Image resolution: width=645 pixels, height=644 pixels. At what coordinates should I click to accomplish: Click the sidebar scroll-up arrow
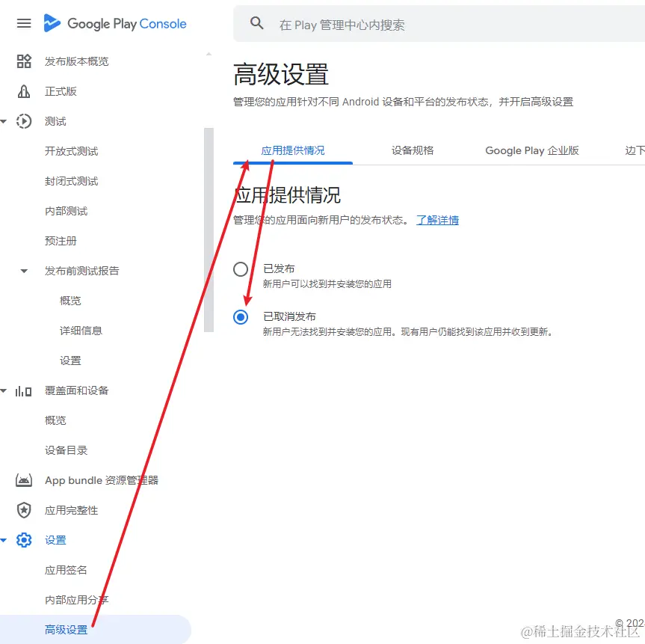click(209, 54)
